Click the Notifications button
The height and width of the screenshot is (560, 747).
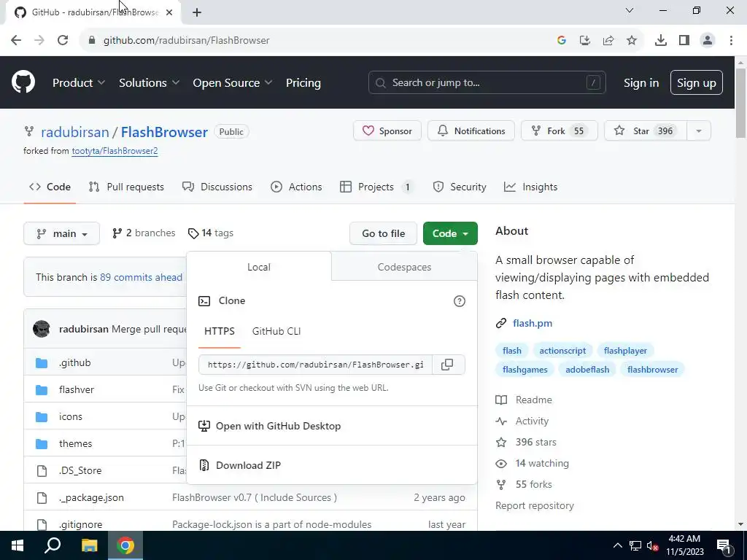(x=471, y=131)
